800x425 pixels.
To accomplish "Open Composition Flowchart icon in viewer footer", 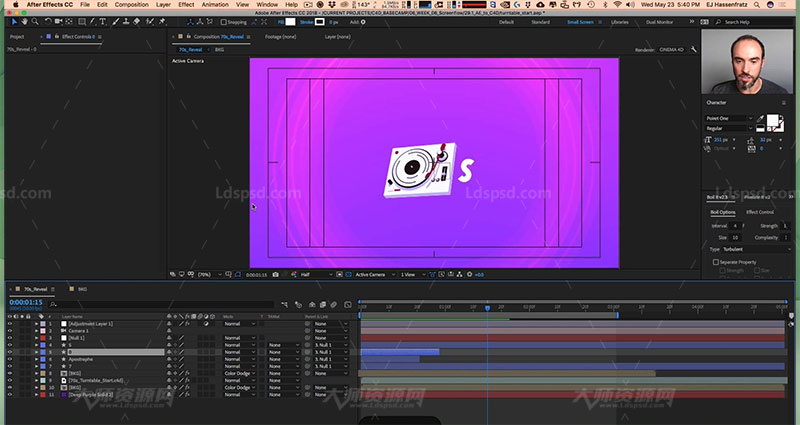I will click(460, 274).
